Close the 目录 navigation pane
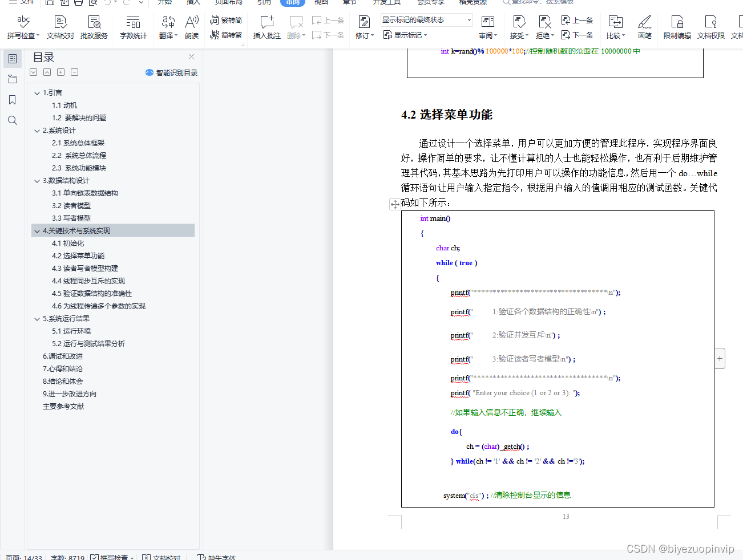Viewport: 743px width, 560px height. tap(191, 56)
